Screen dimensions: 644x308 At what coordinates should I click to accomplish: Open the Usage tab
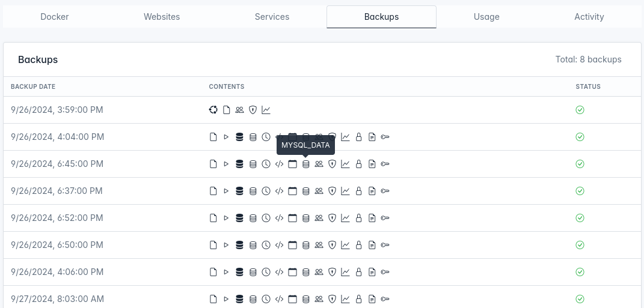pyautogui.click(x=486, y=17)
